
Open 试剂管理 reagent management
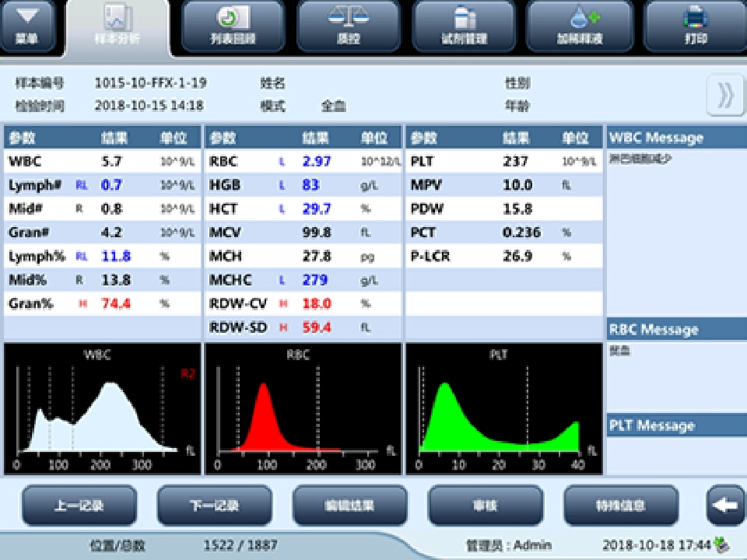point(465,26)
